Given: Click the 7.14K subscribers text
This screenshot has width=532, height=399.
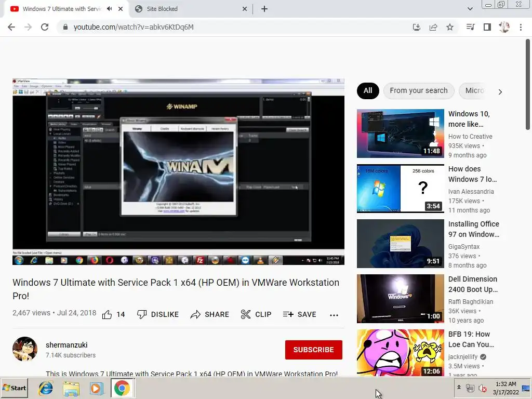Looking at the screenshot, I should (71, 355).
